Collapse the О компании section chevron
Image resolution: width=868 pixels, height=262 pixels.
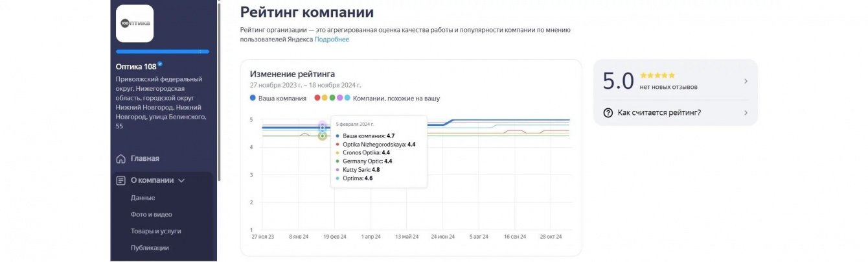[x=181, y=181]
